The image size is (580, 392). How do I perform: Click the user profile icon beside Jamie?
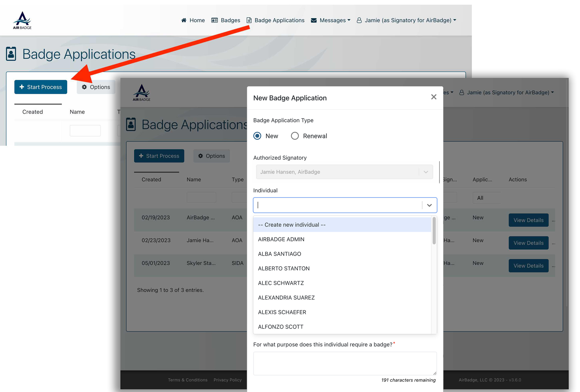click(x=359, y=20)
